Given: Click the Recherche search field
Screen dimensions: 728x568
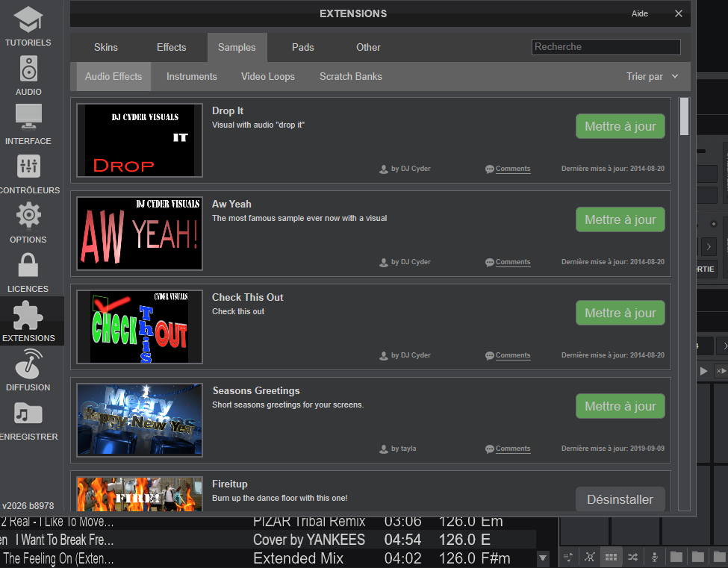Looking at the screenshot, I should click(606, 47).
